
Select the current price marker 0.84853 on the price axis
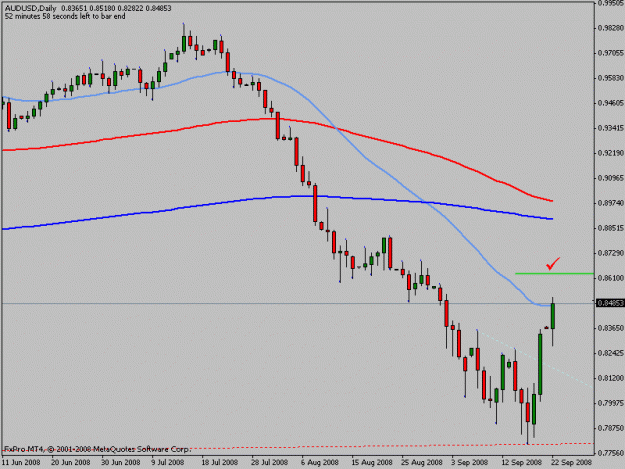(610, 304)
